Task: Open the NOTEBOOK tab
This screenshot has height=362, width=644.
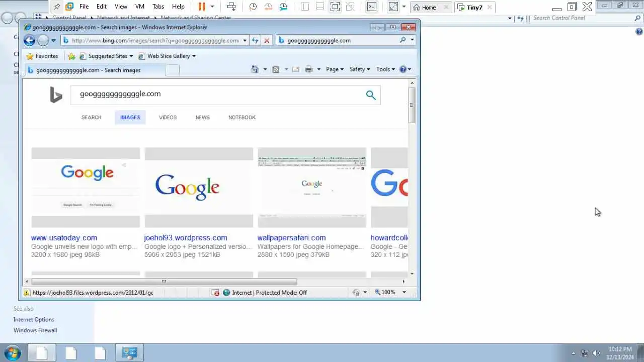Action: (x=242, y=117)
